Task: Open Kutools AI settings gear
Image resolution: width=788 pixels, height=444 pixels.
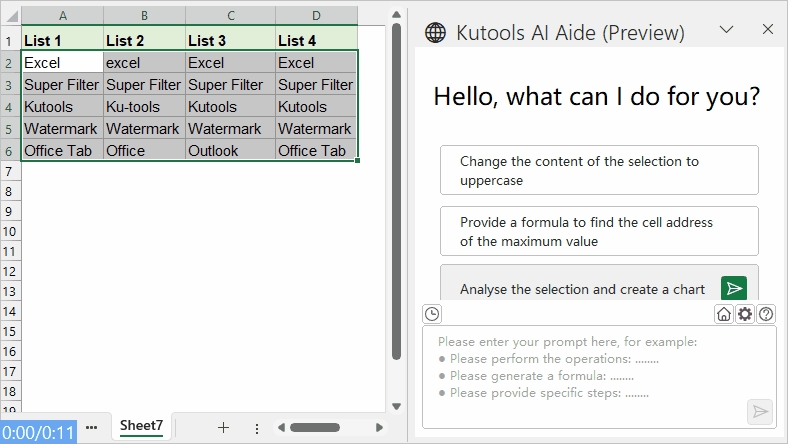Action: 745,314
